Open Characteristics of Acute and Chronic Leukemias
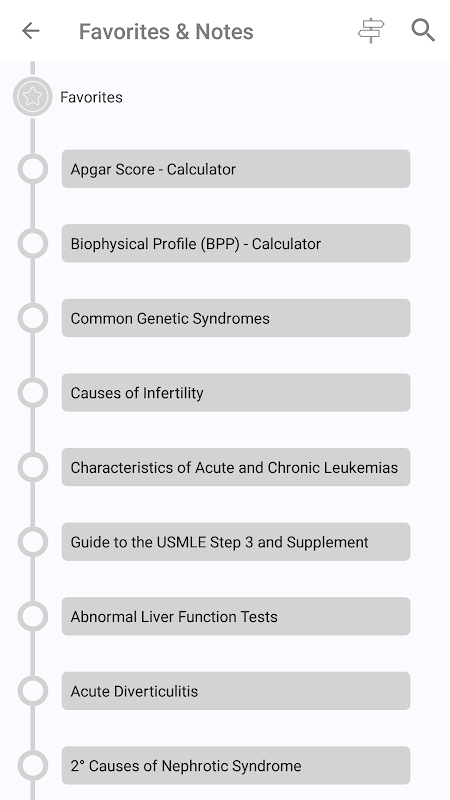 pos(236,467)
